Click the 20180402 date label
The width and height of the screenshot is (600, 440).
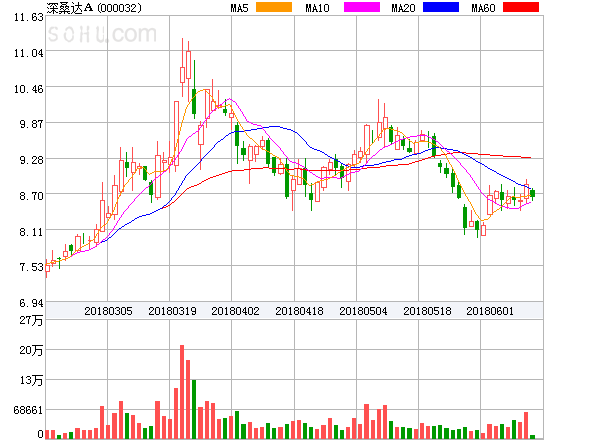point(235,311)
